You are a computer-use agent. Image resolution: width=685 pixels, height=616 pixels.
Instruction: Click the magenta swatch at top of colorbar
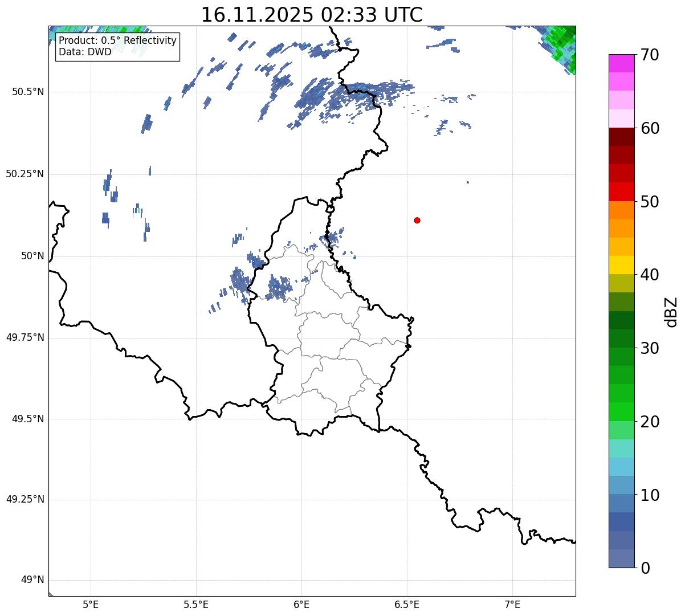622,63
